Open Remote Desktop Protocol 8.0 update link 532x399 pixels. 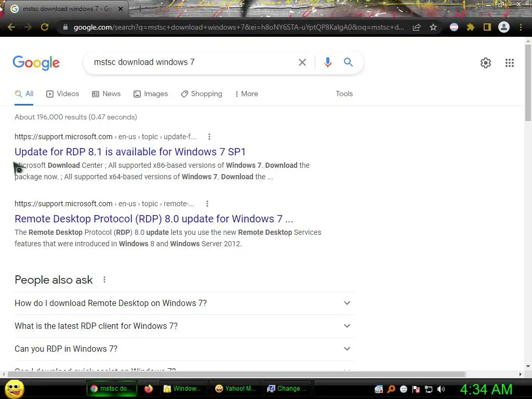tap(154, 219)
